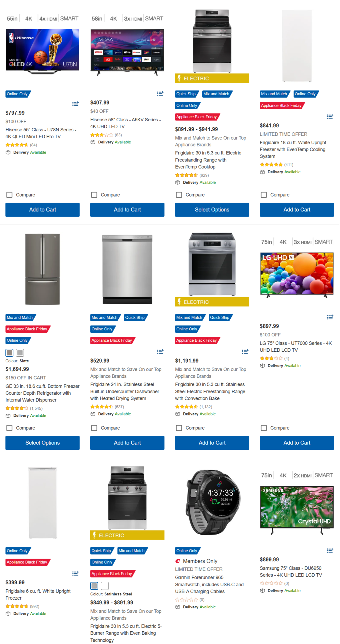Select Options for Frigidaire EvenTemp electric range
This screenshot has height=644, width=340.
click(x=212, y=210)
